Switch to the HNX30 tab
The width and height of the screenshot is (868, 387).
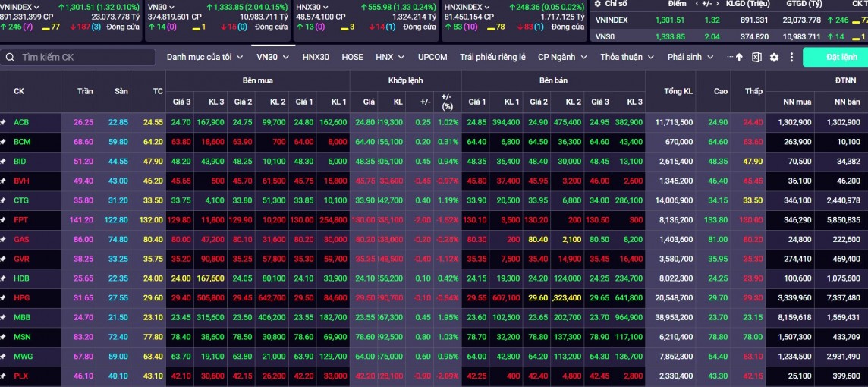point(316,57)
